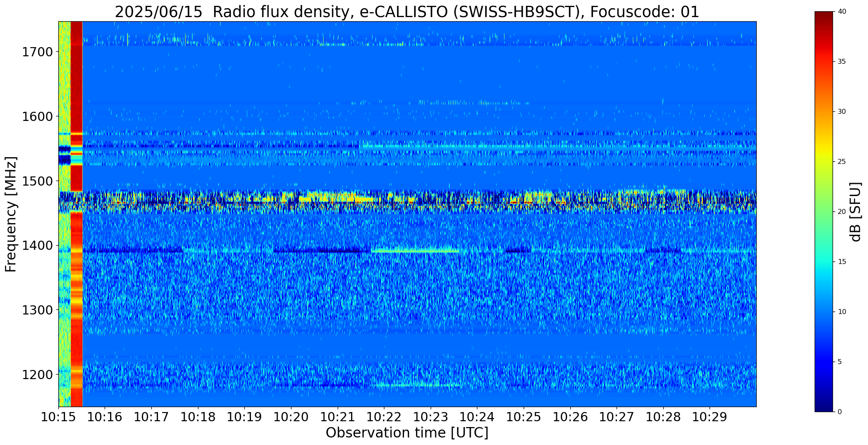Click the 10:19 time tick label

coord(244,417)
